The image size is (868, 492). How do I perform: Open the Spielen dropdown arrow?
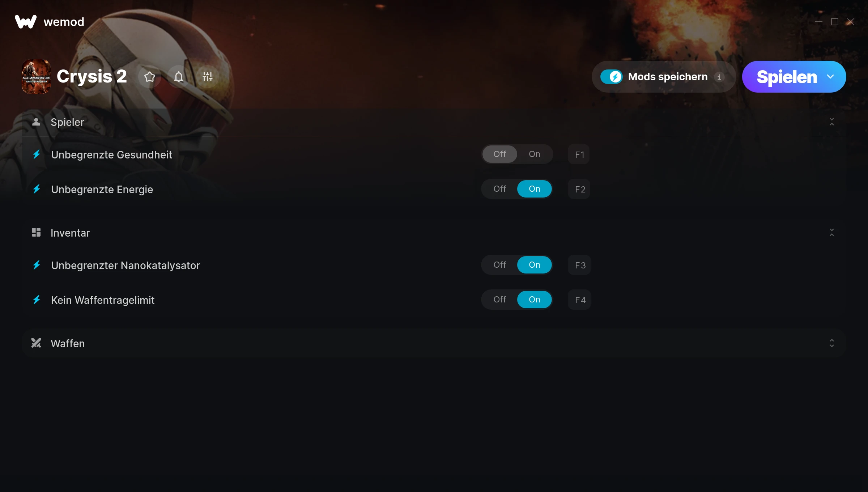click(830, 77)
